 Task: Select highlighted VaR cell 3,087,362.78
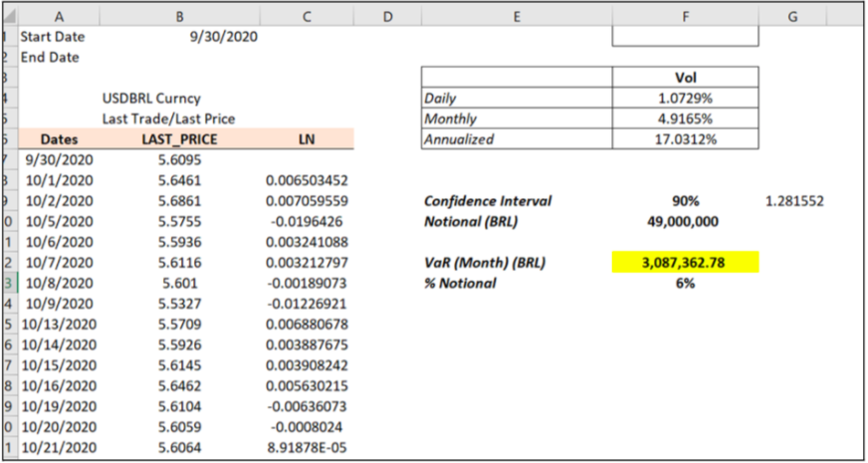click(x=685, y=263)
